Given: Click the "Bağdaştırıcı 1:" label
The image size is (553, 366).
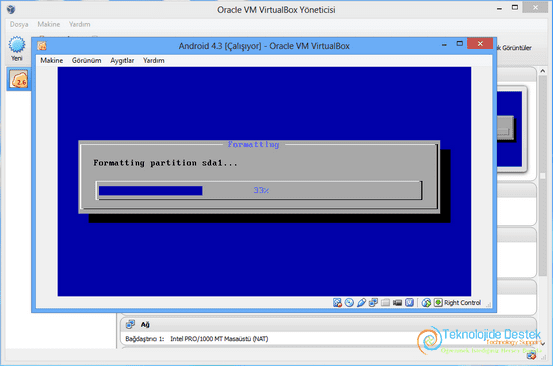Looking at the screenshot, I should 145,339.
